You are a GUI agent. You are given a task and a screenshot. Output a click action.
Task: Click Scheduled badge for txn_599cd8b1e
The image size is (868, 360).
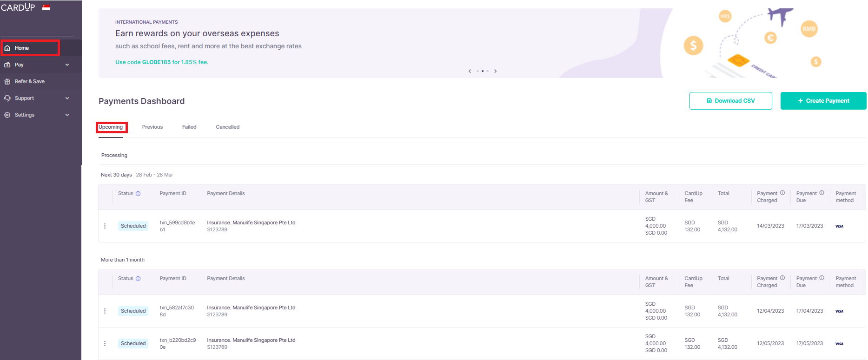click(133, 226)
